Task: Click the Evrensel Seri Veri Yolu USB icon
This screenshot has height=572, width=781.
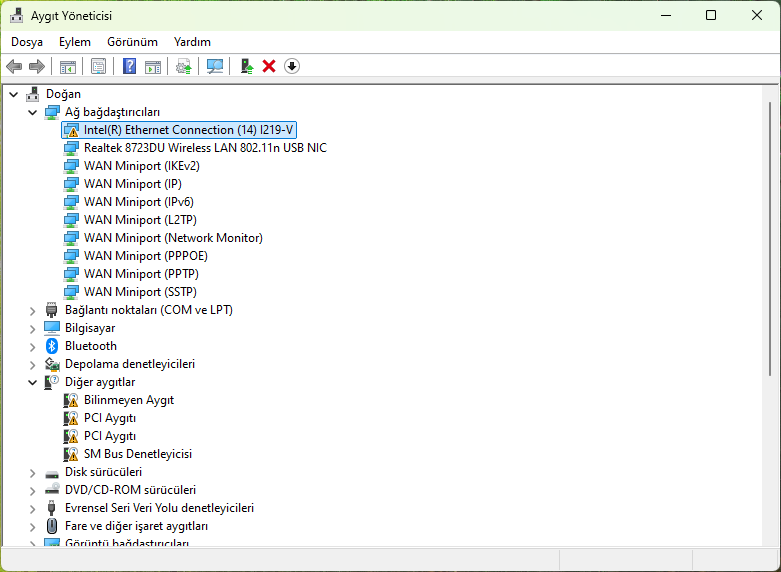Action: coord(52,508)
